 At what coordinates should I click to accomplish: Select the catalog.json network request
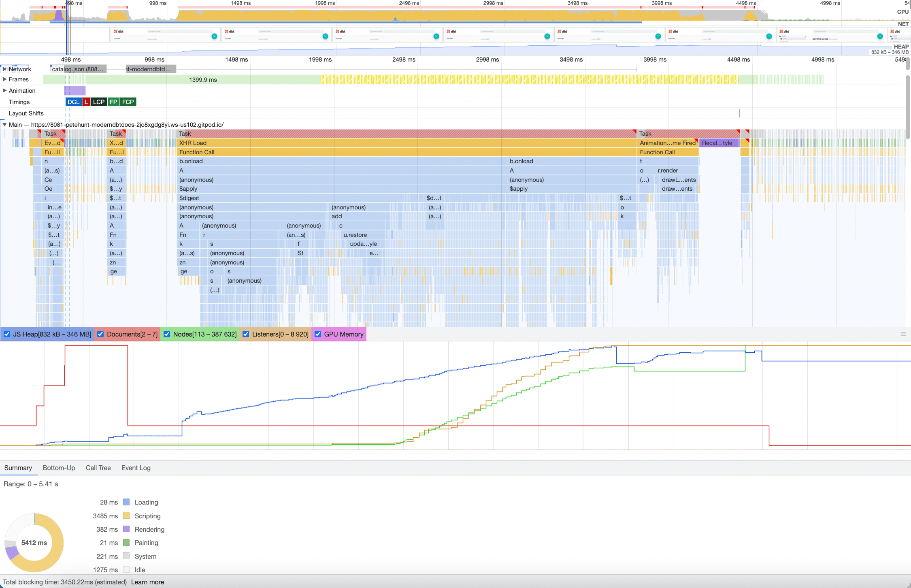click(78, 69)
